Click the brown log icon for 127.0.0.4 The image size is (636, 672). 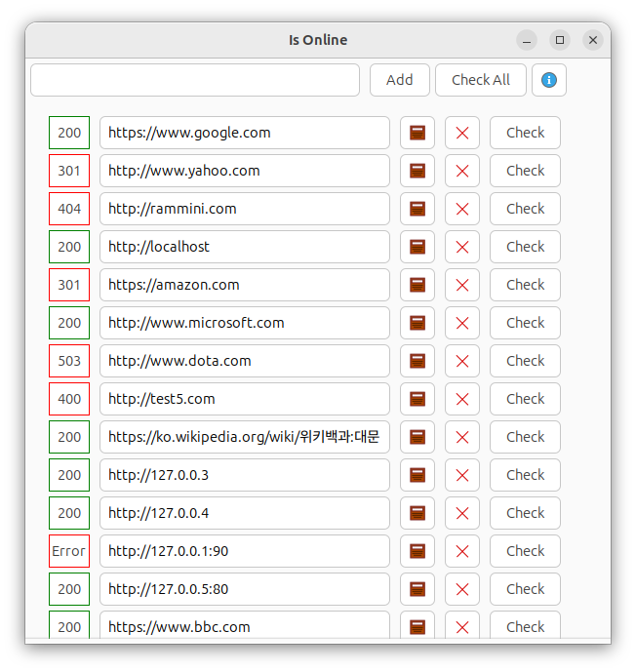click(x=417, y=513)
